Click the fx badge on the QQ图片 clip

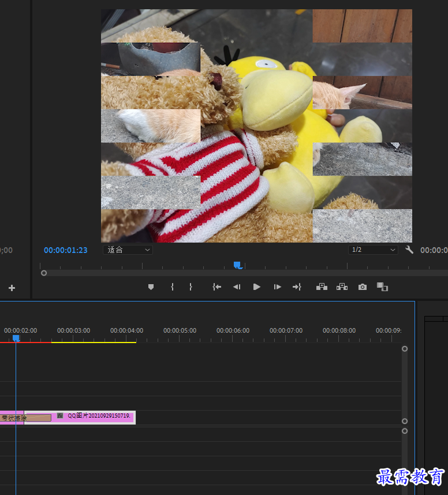coord(60,415)
